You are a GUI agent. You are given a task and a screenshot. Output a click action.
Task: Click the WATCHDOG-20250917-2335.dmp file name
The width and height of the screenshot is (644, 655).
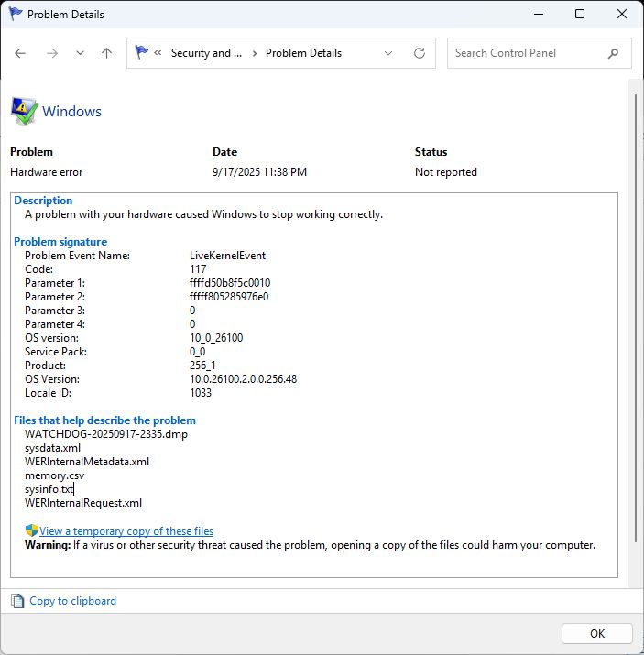tap(105, 434)
